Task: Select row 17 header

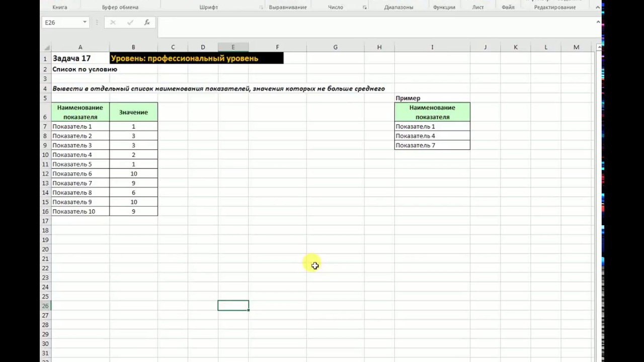Action: (x=45, y=221)
